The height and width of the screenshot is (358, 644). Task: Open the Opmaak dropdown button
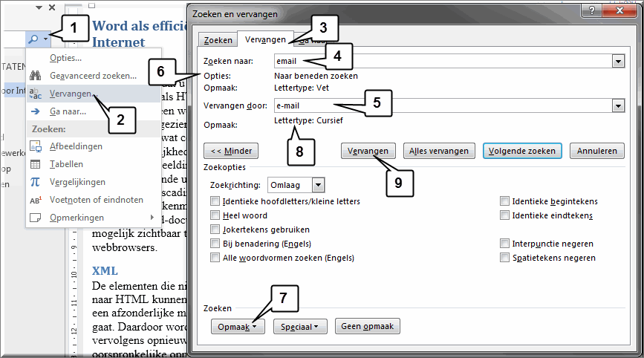[x=238, y=327]
